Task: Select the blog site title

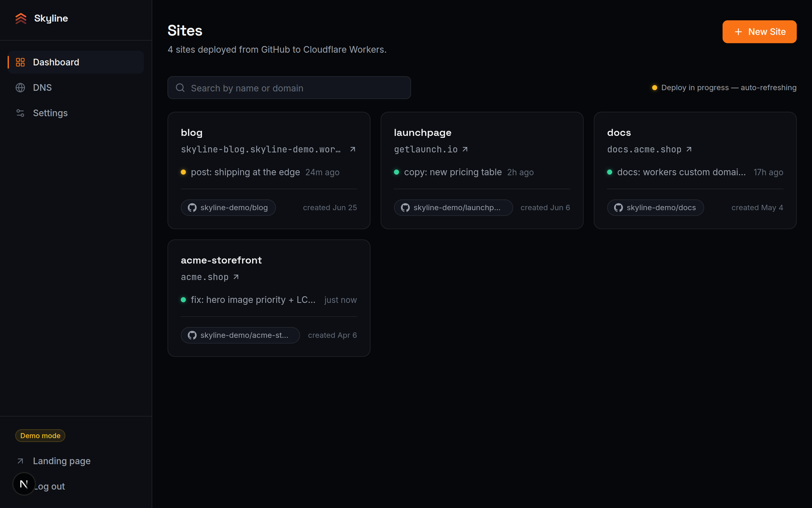Action: tap(192, 133)
